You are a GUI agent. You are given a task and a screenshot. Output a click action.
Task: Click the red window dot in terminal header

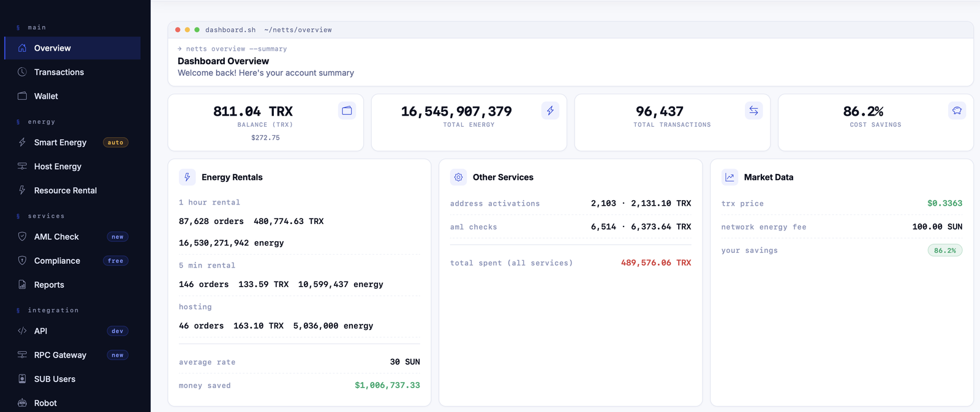click(178, 29)
